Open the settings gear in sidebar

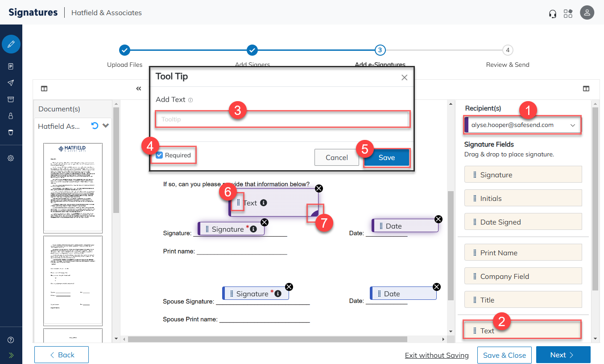click(x=11, y=158)
